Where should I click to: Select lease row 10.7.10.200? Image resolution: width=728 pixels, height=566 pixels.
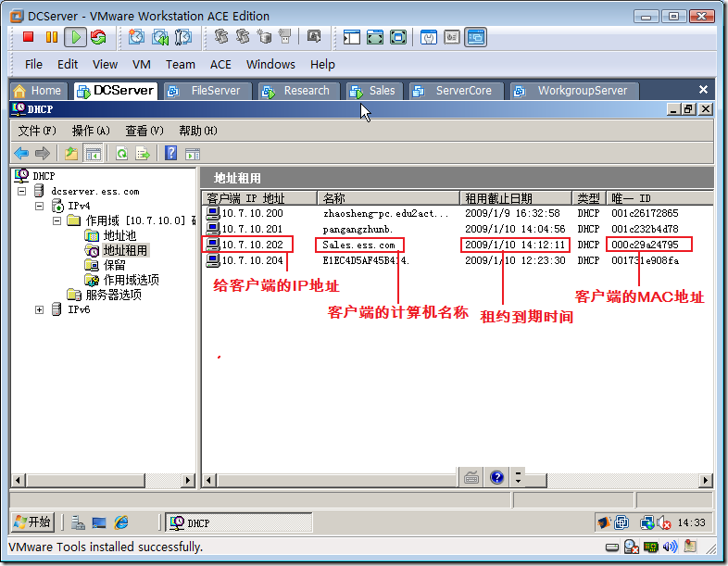[458, 213]
